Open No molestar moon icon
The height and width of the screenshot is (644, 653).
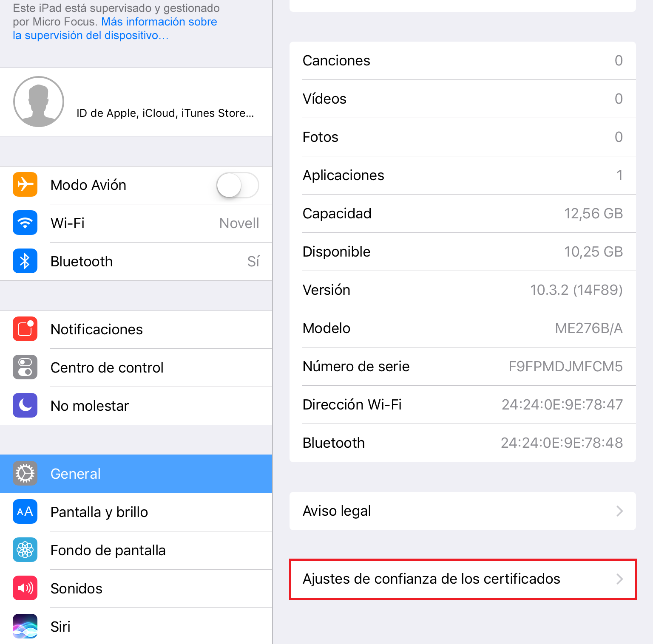pyautogui.click(x=25, y=405)
